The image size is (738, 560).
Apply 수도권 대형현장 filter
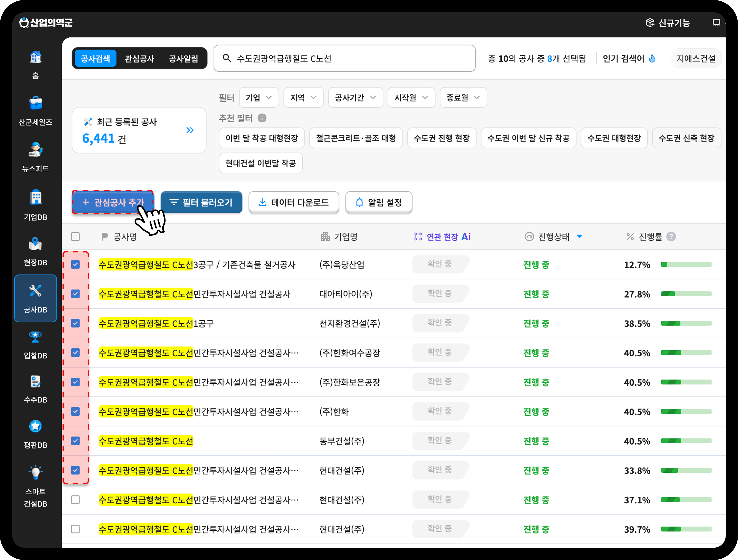tap(614, 138)
